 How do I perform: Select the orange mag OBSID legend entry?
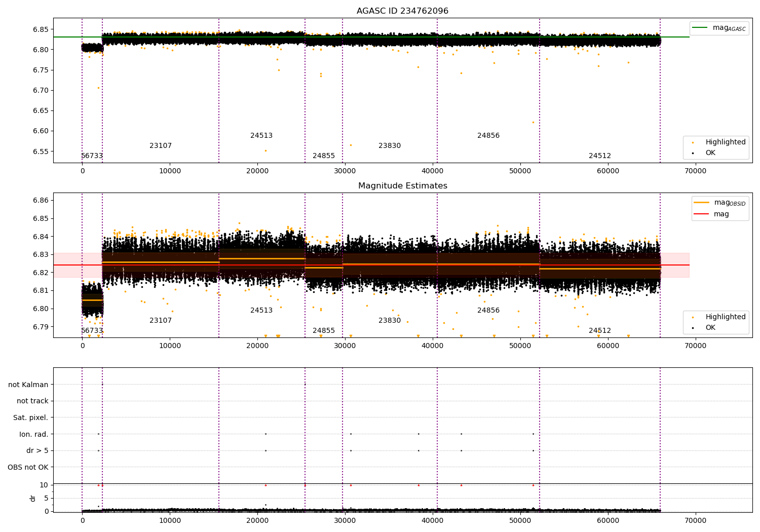click(x=720, y=203)
